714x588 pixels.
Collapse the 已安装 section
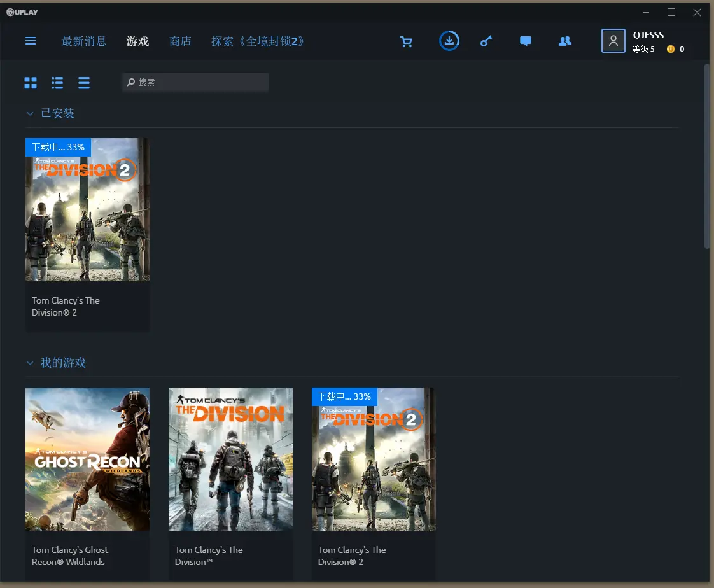(30, 113)
